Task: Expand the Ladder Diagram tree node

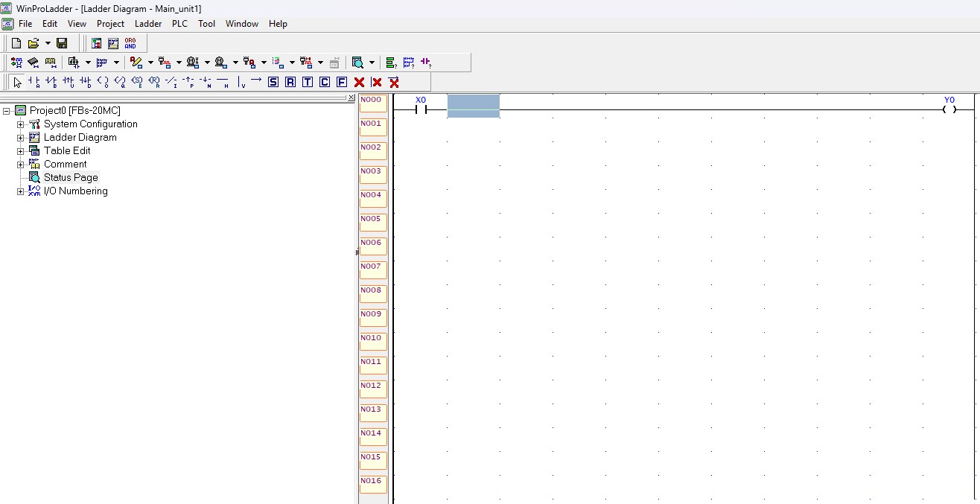Action: click(21, 138)
